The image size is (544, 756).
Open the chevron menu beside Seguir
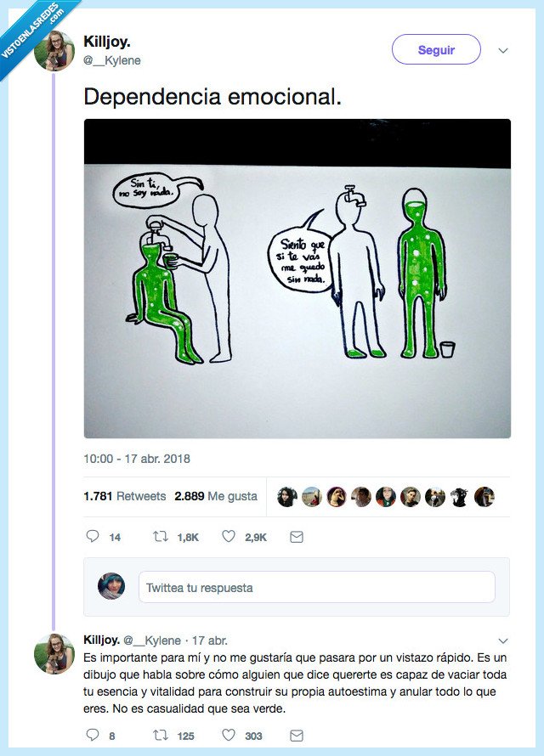(502, 50)
